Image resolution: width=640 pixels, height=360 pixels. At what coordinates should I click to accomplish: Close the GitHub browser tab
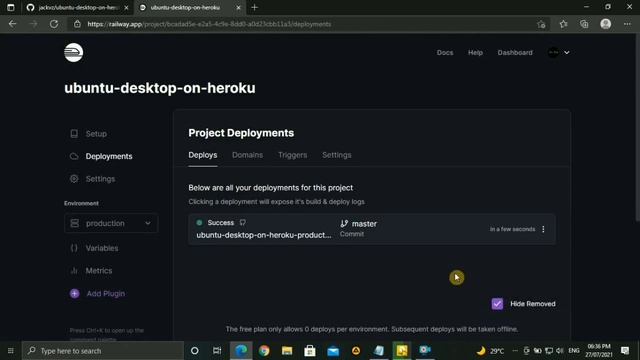pos(126,7)
